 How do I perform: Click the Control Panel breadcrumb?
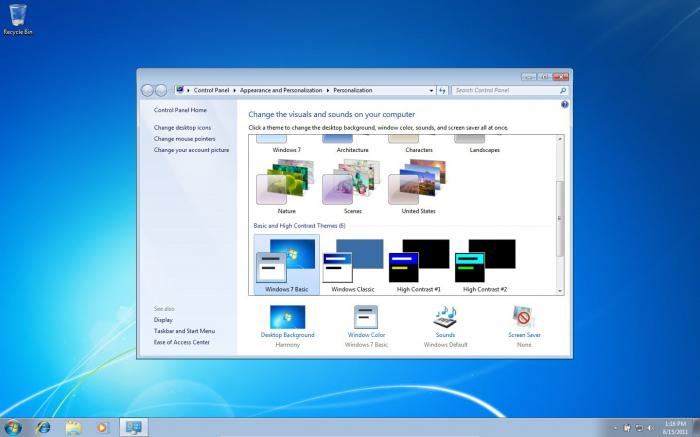pos(211,90)
